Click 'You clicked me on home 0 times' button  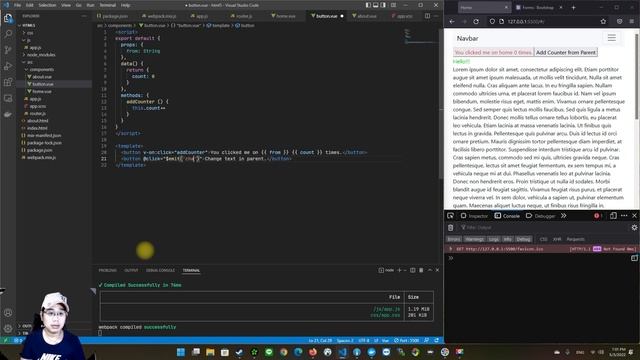pyautogui.click(x=493, y=52)
